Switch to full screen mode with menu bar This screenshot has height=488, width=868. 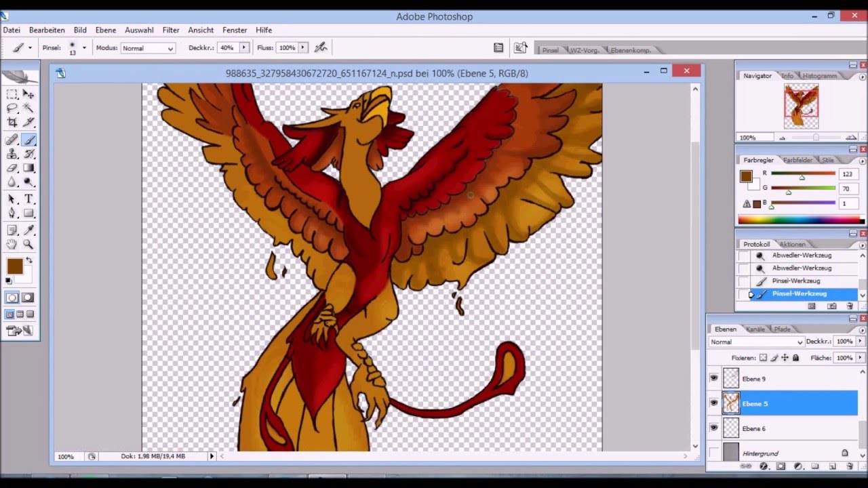click(x=20, y=314)
